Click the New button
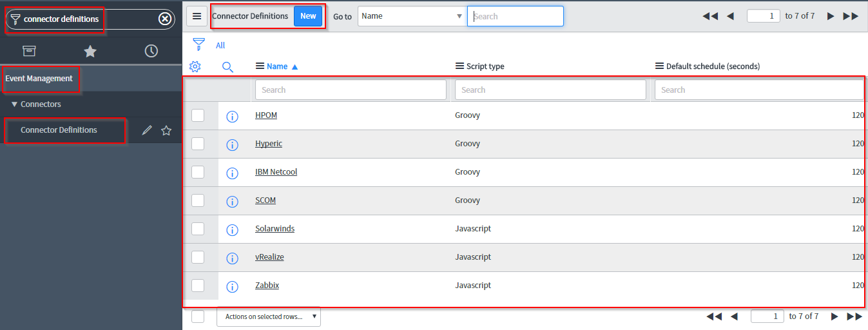This screenshot has width=868, height=330. [x=308, y=16]
